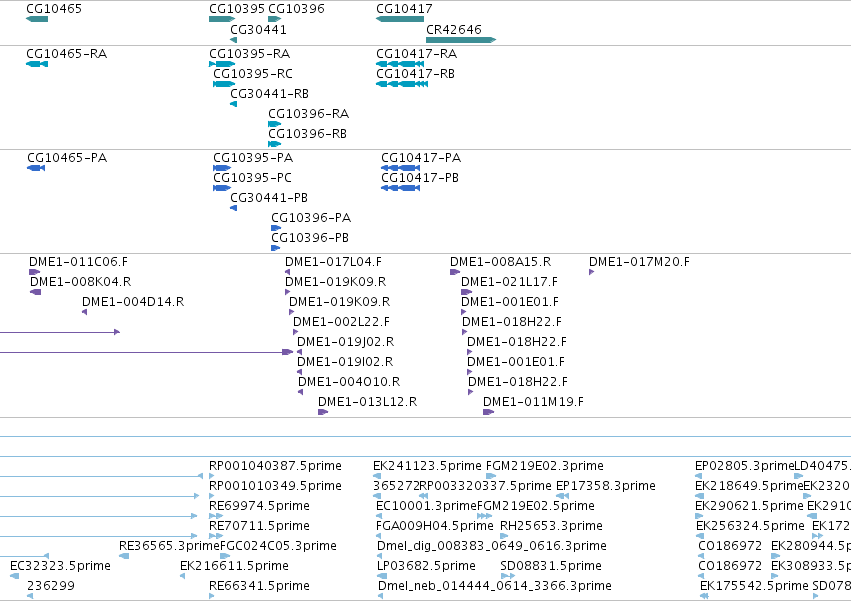The width and height of the screenshot is (851, 601).
Task: Click EST label EK216611.5prime
Action: (234, 566)
